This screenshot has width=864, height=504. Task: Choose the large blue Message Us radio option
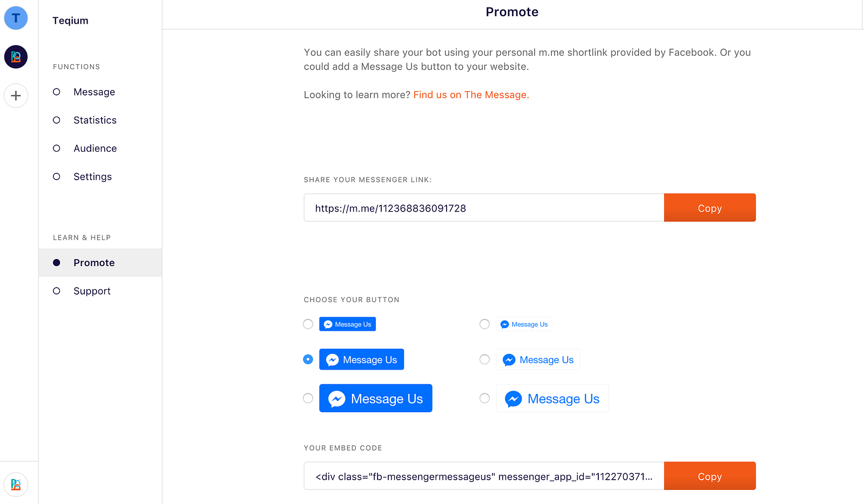click(x=308, y=398)
